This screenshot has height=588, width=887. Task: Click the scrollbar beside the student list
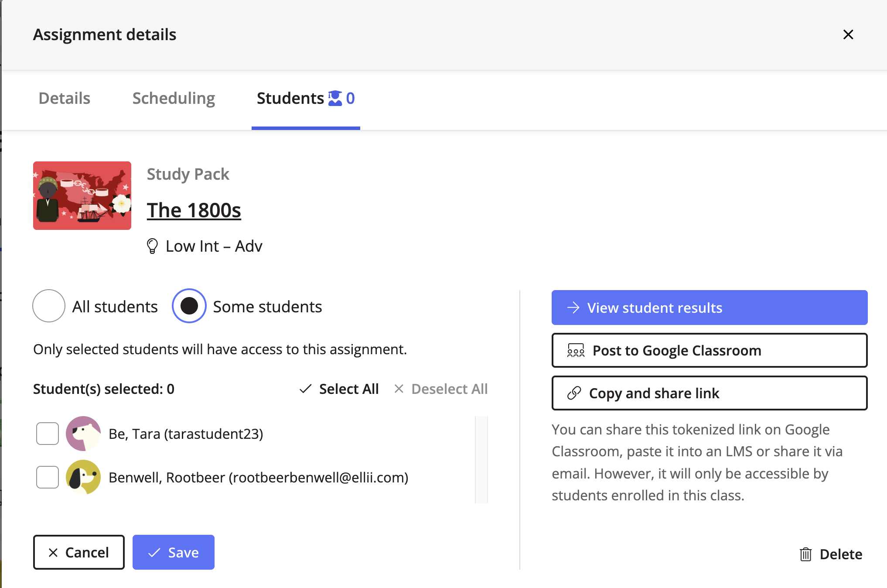point(482,458)
